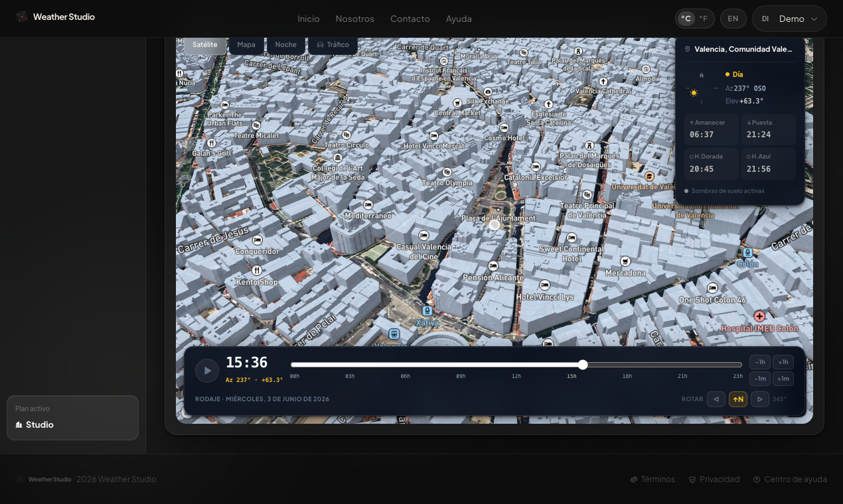Click the time slider handle at 15:36

coord(583,365)
